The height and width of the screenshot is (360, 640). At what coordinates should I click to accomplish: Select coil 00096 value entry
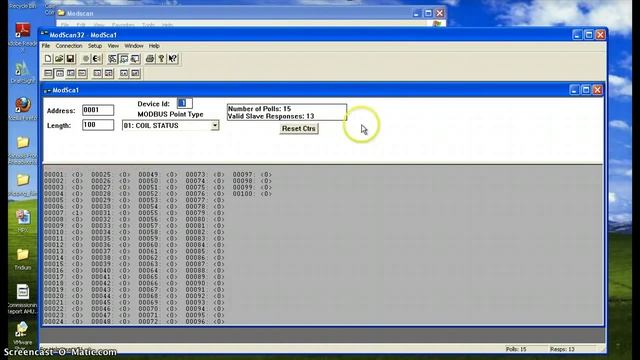[x=219, y=321]
